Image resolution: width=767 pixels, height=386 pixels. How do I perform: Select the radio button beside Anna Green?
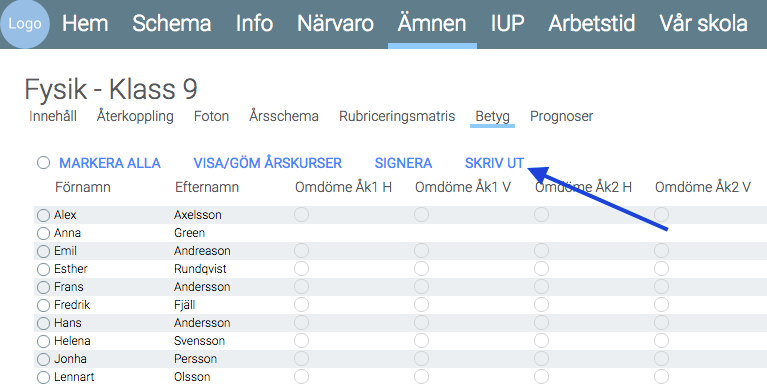(x=44, y=233)
